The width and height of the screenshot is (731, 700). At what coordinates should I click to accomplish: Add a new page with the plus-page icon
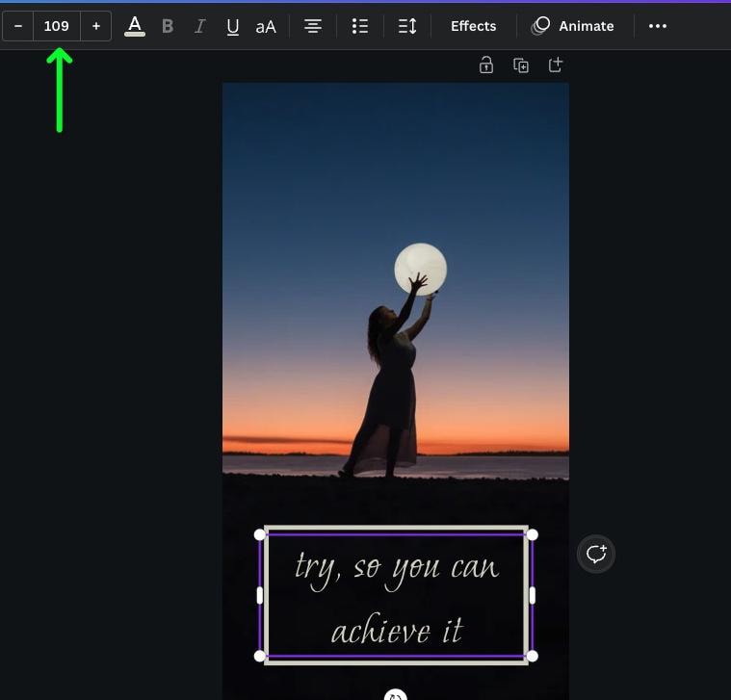556,65
